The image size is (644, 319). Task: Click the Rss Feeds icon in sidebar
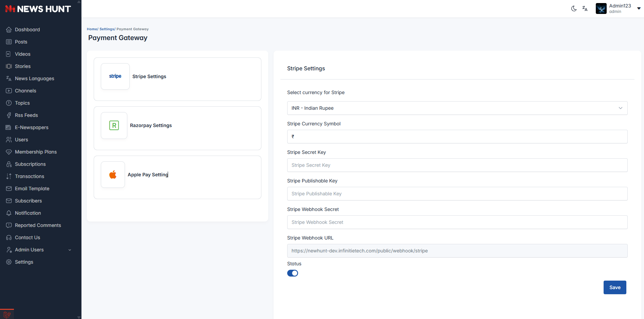click(x=9, y=115)
